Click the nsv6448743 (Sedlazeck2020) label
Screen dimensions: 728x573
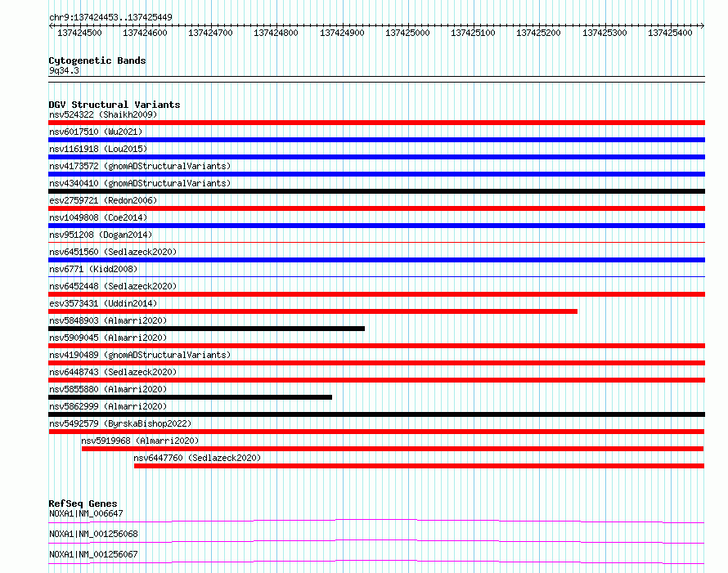[x=113, y=372]
